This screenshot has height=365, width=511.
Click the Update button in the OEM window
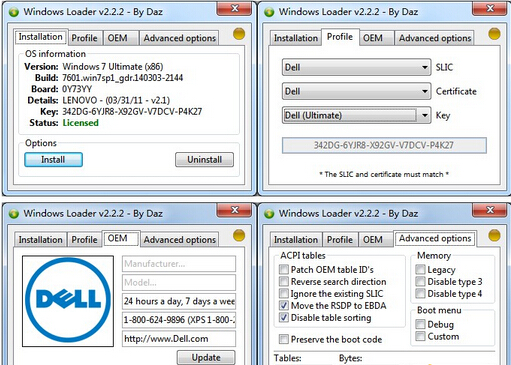point(206,357)
